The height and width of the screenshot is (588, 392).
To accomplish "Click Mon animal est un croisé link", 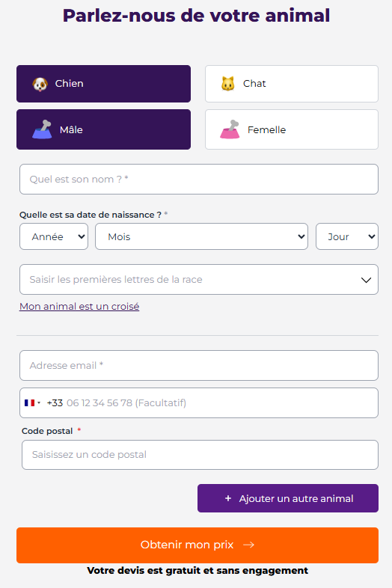I will [79, 307].
